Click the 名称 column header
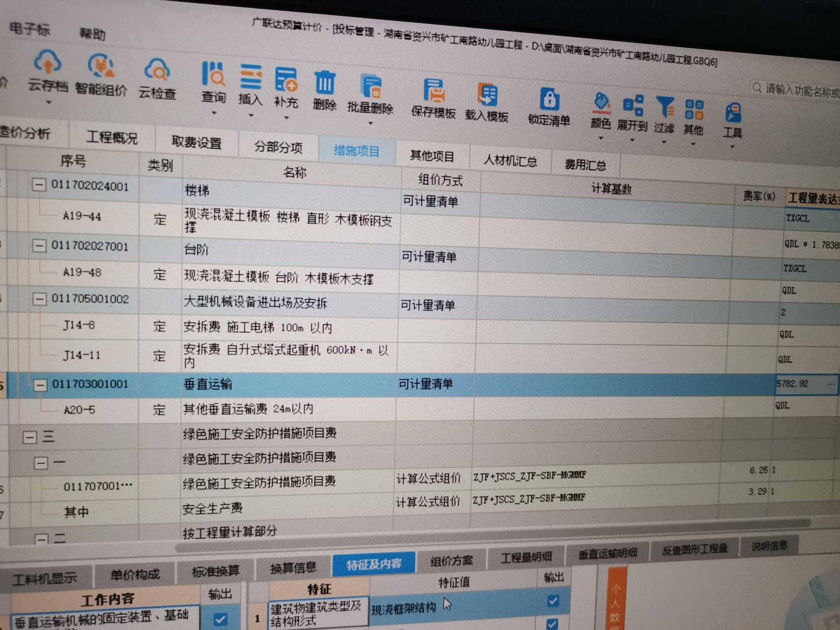This screenshot has width=840, height=630. click(x=294, y=172)
